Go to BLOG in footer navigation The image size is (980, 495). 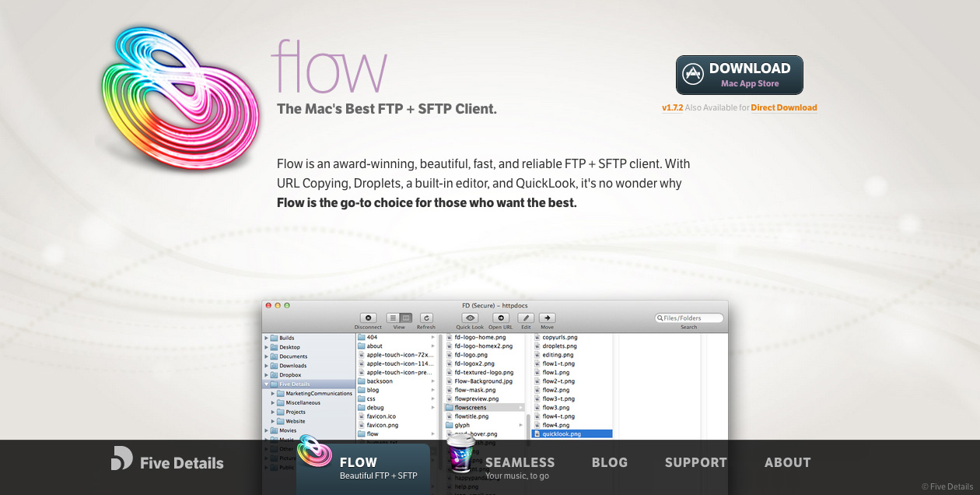610,462
